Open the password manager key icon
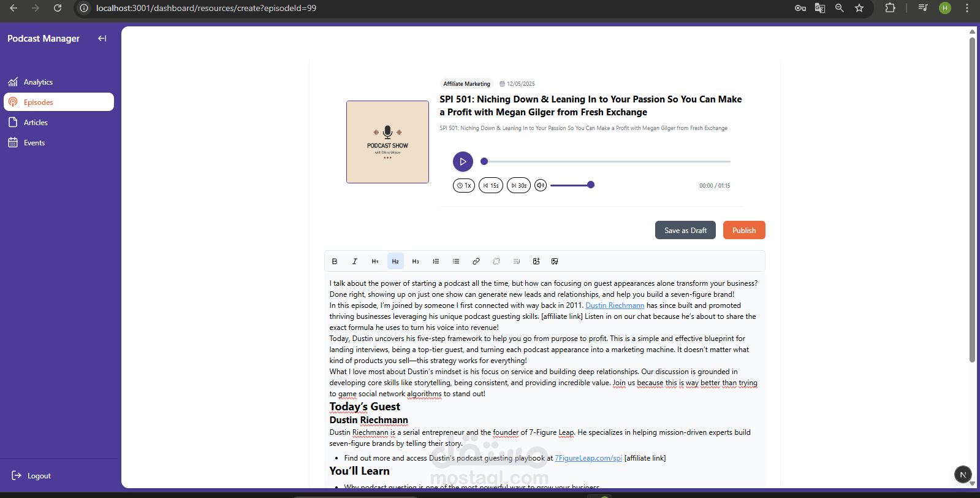 [x=800, y=8]
